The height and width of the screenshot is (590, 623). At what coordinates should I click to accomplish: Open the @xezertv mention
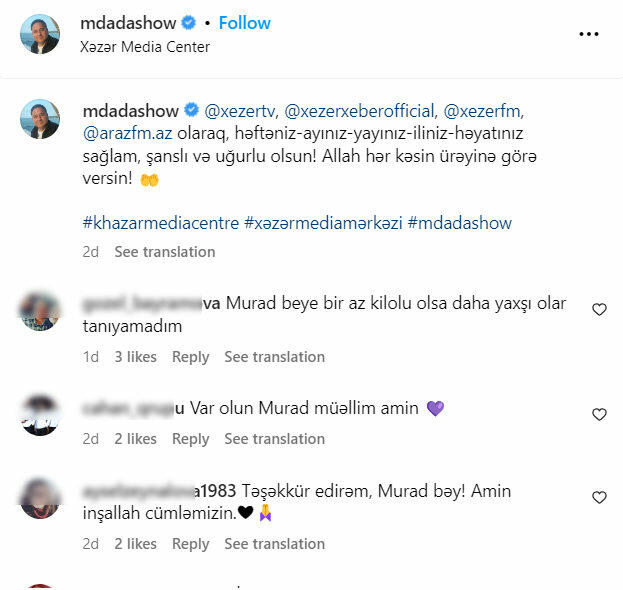(x=240, y=111)
